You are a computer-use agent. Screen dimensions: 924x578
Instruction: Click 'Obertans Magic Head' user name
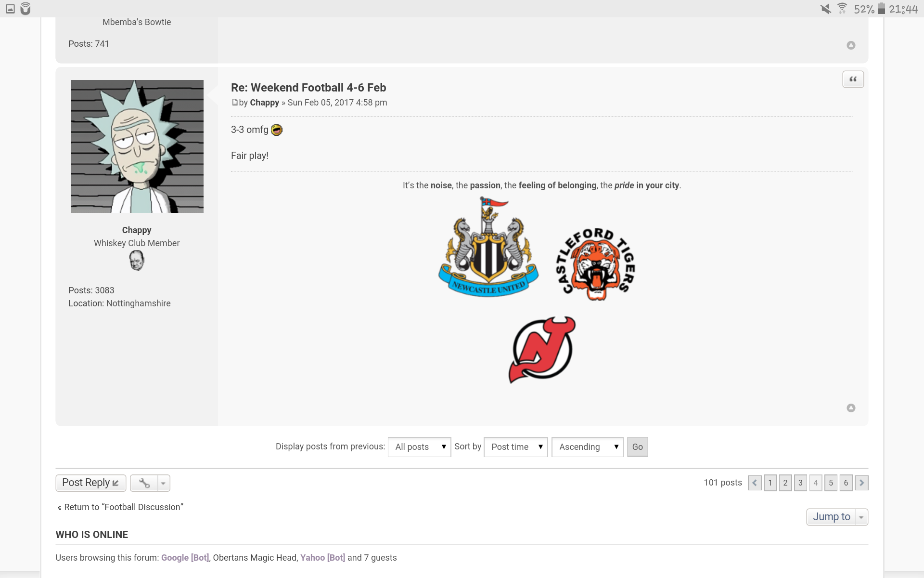pyautogui.click(x=255, y=558)
